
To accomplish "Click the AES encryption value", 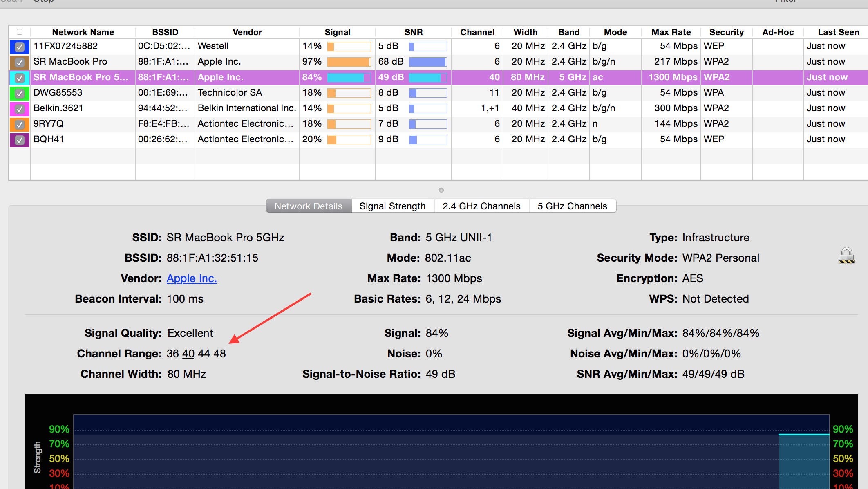I will [693, 278].
